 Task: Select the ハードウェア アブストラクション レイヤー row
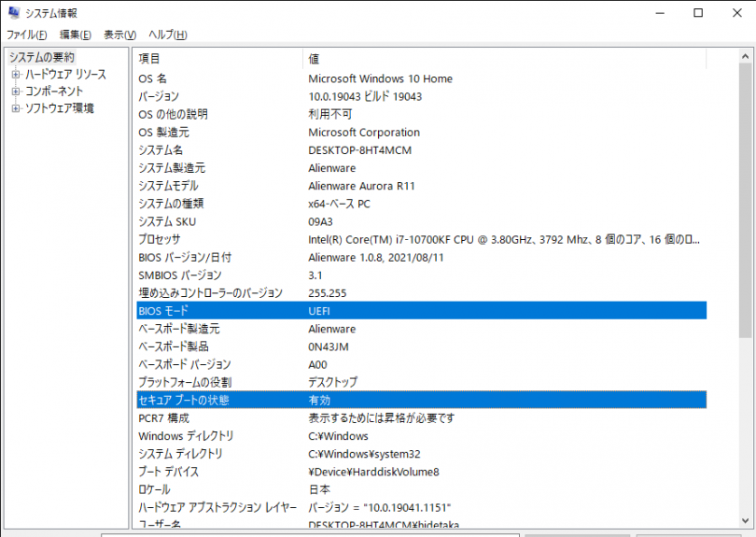tap(421, 507)
